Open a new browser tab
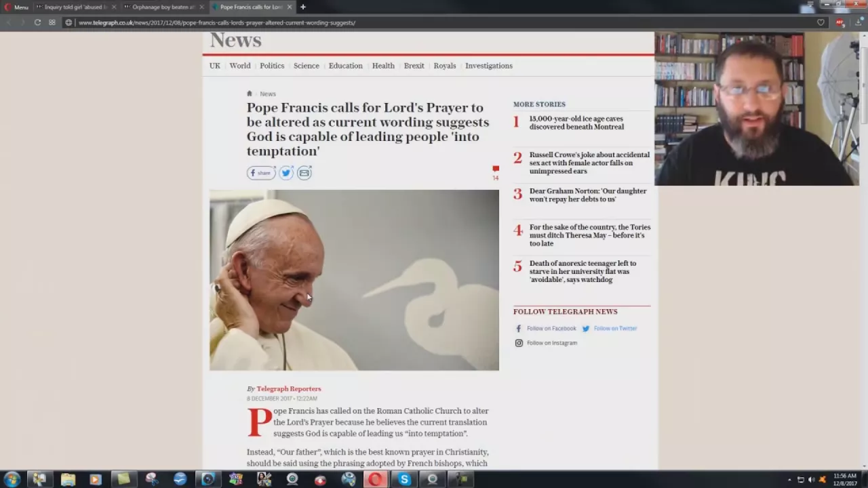 coord(303,7)
